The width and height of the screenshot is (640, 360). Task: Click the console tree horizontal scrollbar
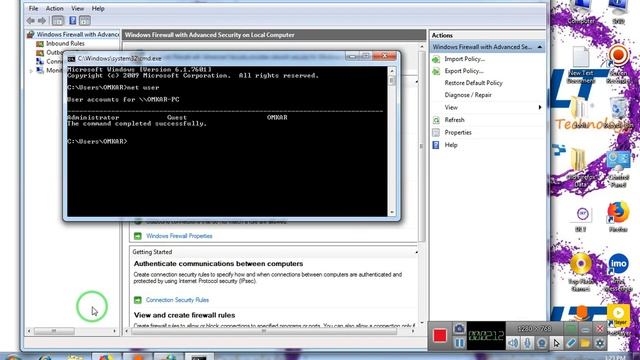pos(54,331)
